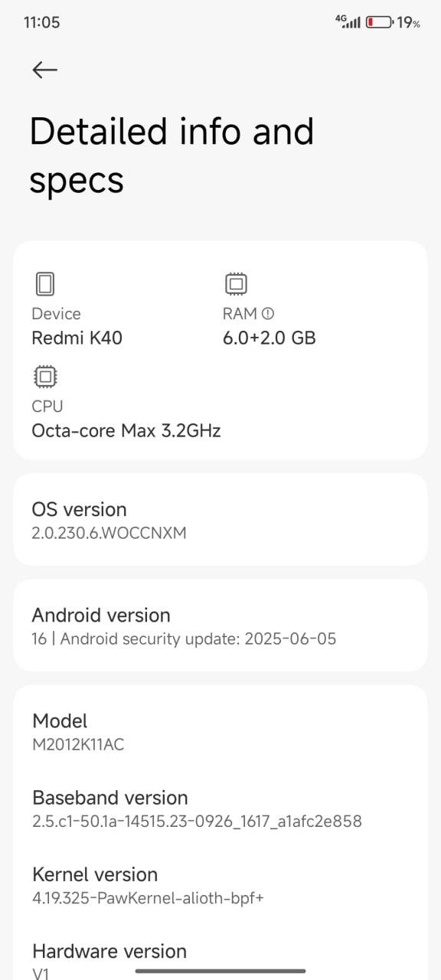Screen dimensions: 441x980
Task: Tap the Kernel version row
Action: point(220,886)
